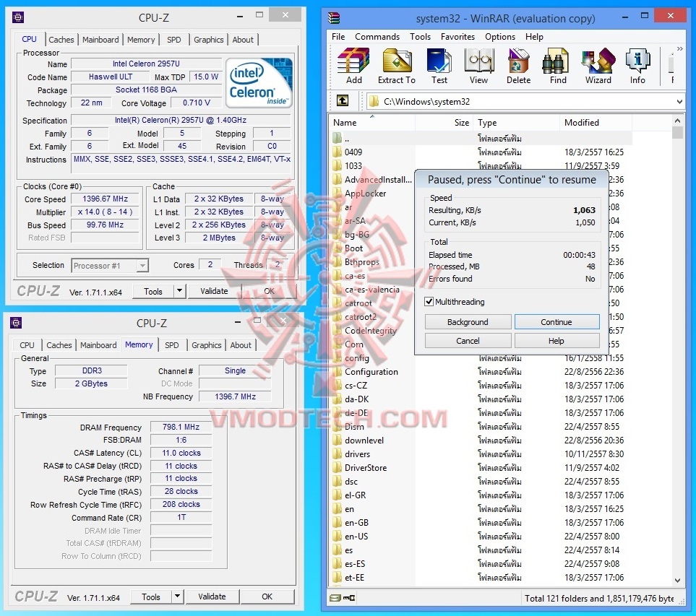This screenshot has width=696, height=616.
Task: Open the Options menu in WinRAR
Action: (500, 36)
